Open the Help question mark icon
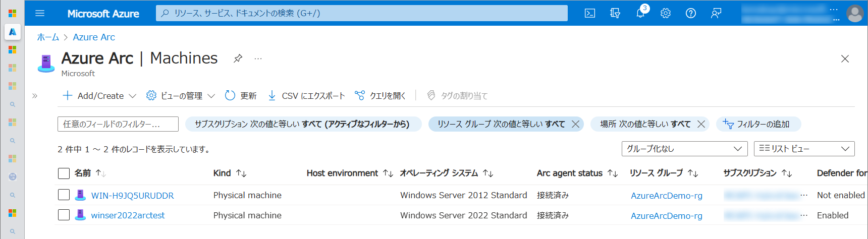The image size is (868, 239). tap(691, 14)
